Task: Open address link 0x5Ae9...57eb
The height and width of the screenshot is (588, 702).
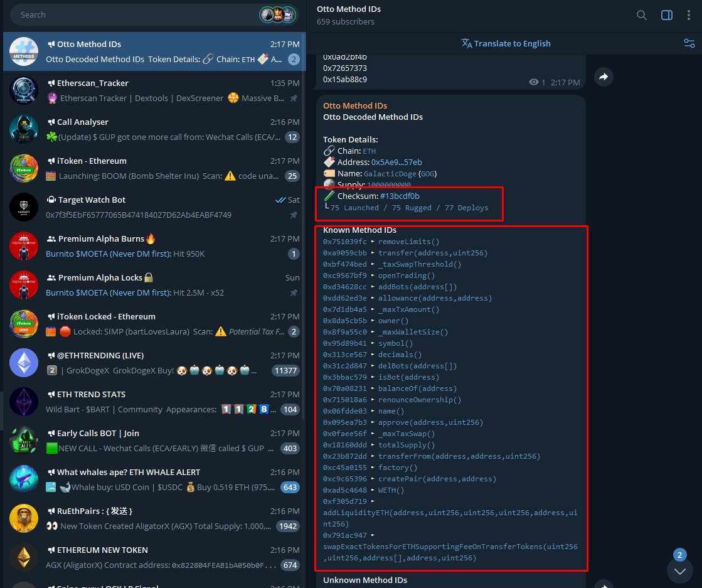Action: (x=396, y=163)
